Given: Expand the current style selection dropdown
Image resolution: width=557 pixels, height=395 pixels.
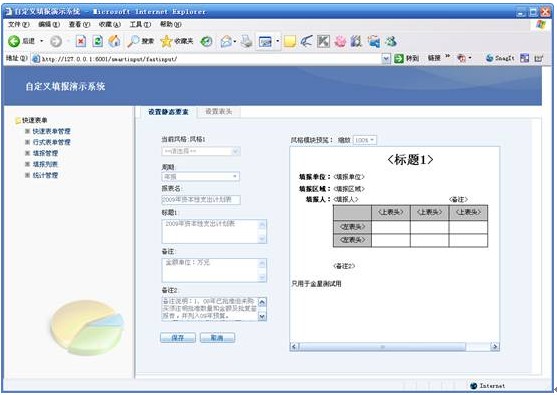Looking at the screenshot, I should click(201, 152).
